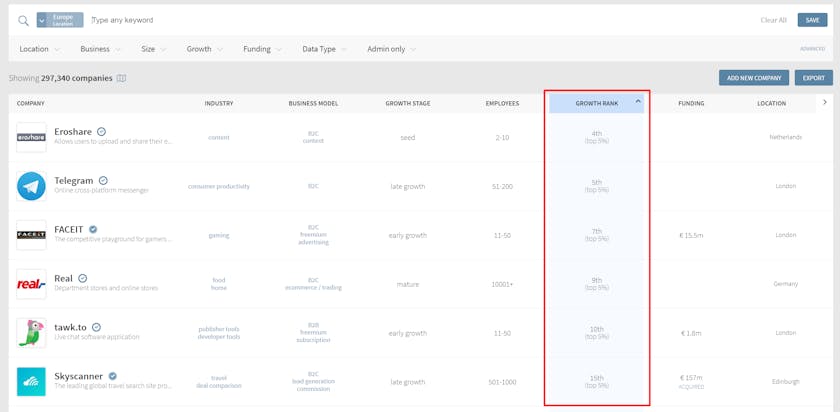840x412 pixels.
Task: Open the Data Type filter dropdown
Action: [x=324, y=49]
